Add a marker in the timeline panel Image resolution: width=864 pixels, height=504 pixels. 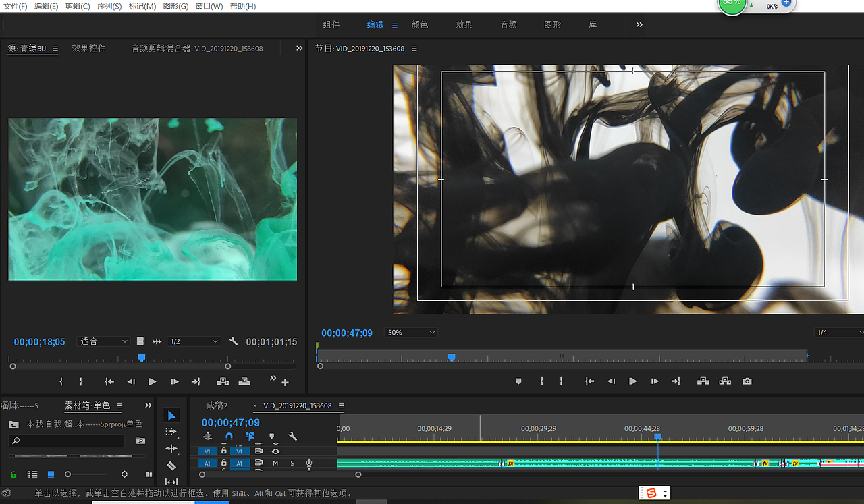click(272, 437)
